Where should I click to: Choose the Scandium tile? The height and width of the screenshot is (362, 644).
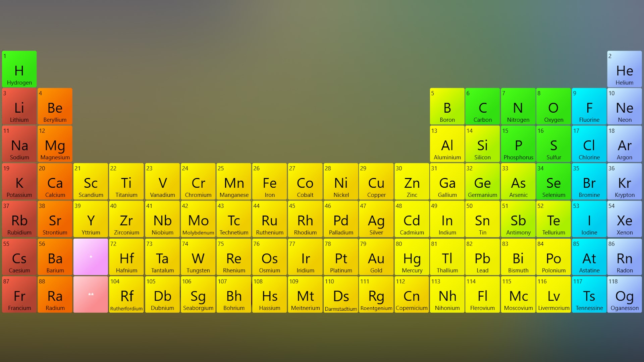[x=91, y=182]
